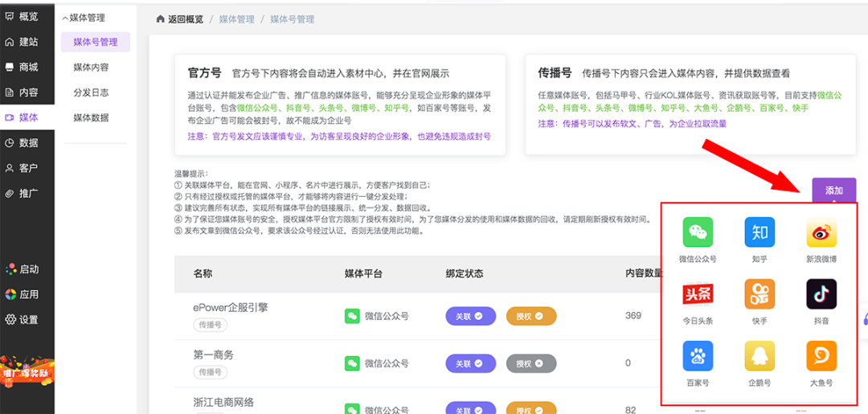This screenshot has width=868, height=414.
Task: Click the purple 添加 button
Action: click(834, 191)
